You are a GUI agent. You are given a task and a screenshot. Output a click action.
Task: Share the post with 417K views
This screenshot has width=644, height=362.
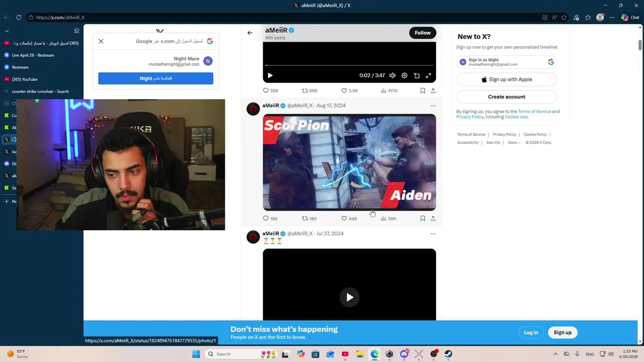[x=433, y=90]
